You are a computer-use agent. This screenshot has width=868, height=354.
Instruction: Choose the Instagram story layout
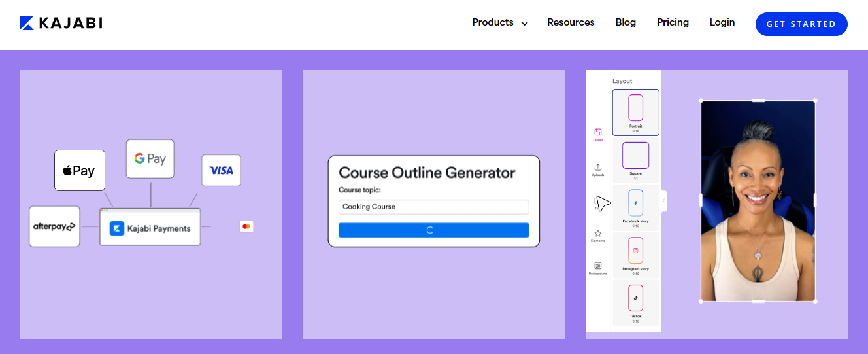(635, 255)
